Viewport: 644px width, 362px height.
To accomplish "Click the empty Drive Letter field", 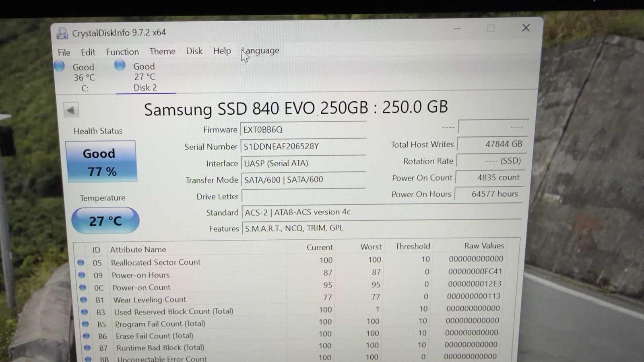I will click(x=303, y=196).
